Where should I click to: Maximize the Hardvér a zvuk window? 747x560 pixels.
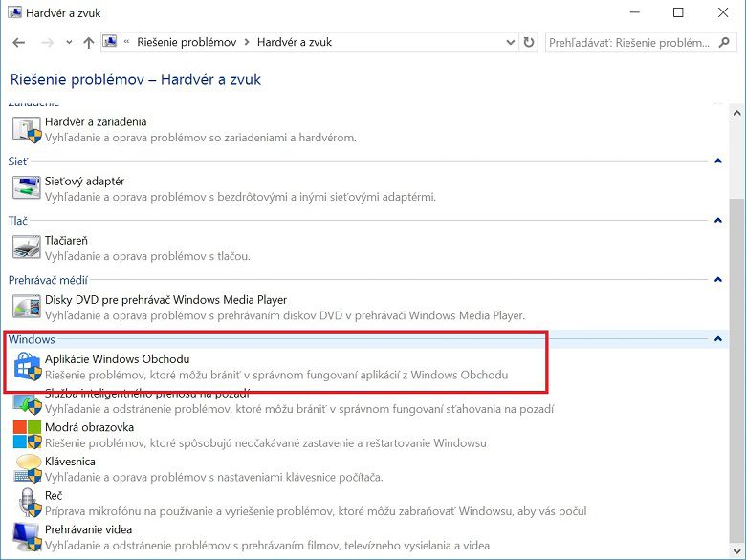(x=678, y=12)
